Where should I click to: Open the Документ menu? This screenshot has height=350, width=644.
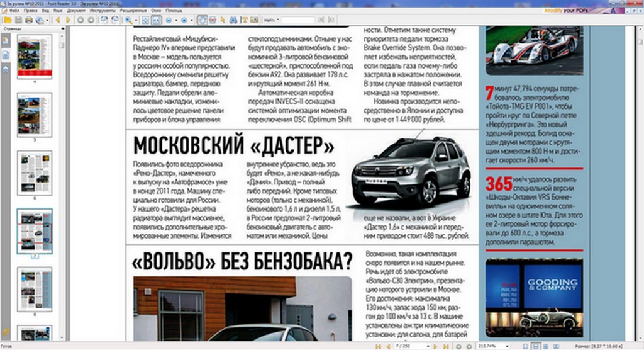point(76,11)
